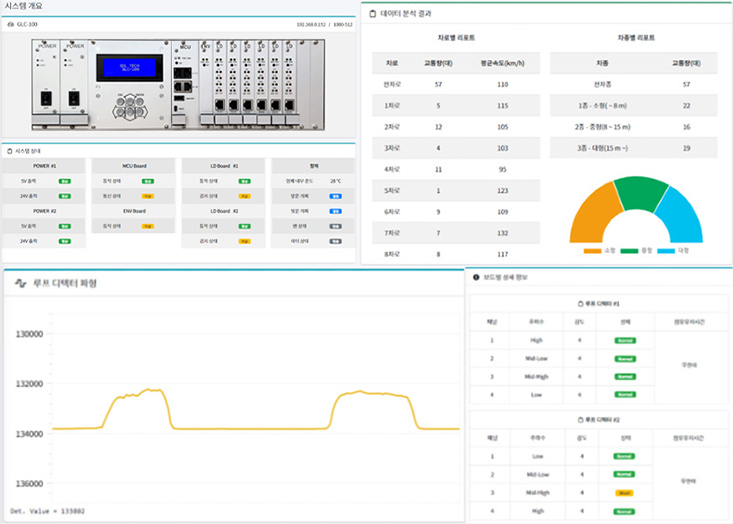Click the 전차로 row in lane report
The image size is (733, 524).
(x=456, y=85)
